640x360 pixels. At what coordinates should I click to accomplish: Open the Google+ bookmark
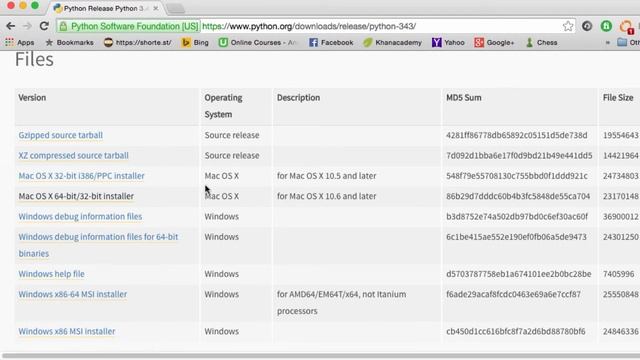pyautogui.click(x=494, y=42)
